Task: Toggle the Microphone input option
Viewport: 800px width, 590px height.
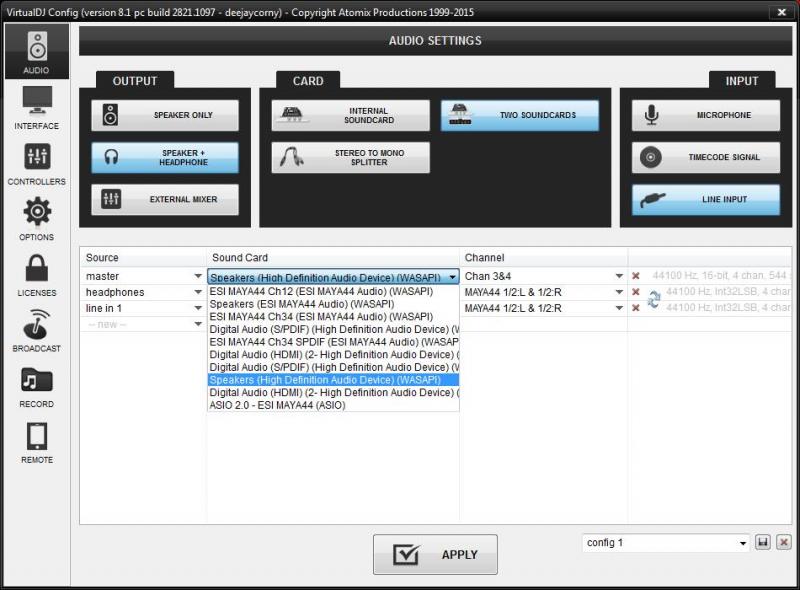Action: [x=705, y=115]
